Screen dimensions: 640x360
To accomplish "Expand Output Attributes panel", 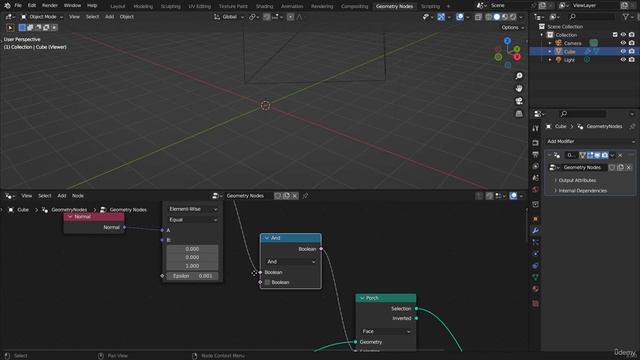I will (577, 180).
